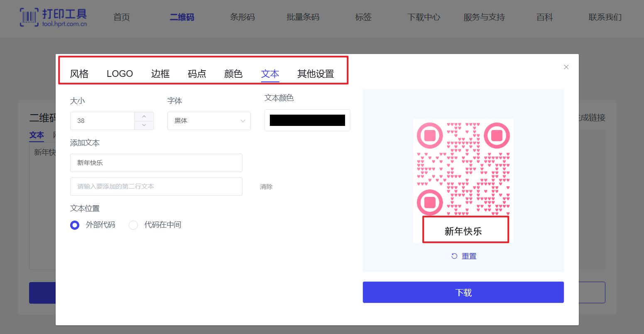Screen dimensions: 644x334
Task: Open the black 文本颜色 swatch
Action: pyautogui.click(x=307, y=120)
